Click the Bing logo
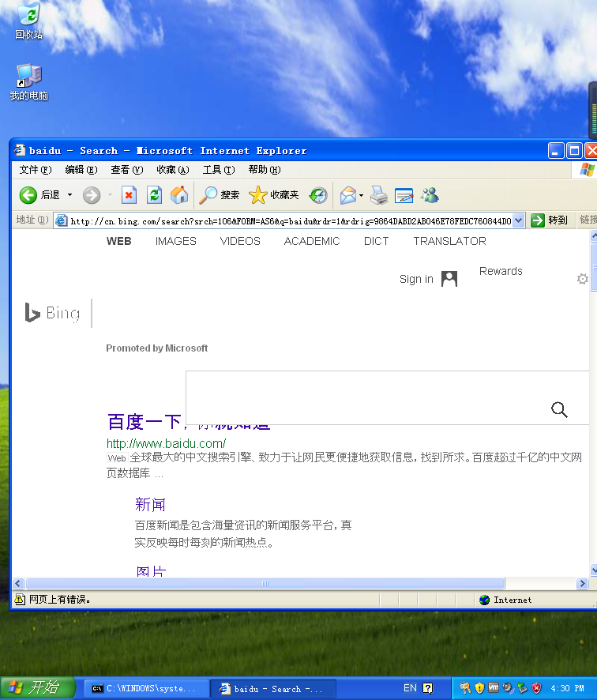 [53, 313]
